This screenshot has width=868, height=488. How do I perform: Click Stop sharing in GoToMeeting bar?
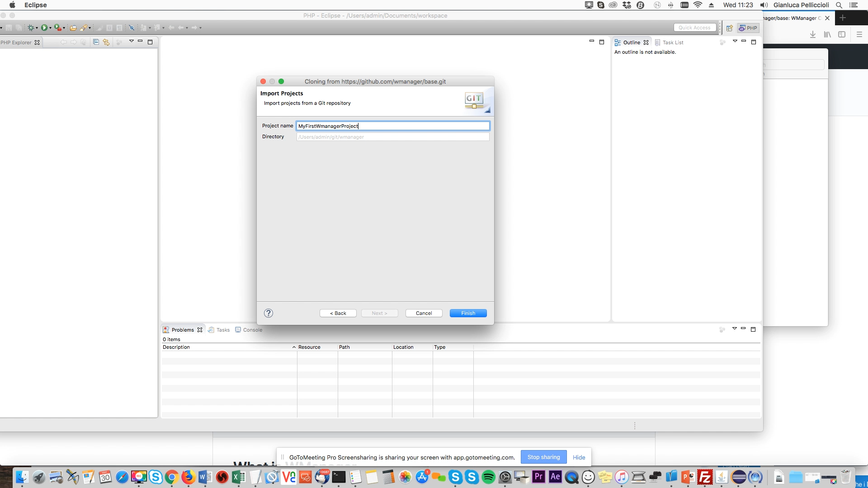pyautogui.click(x=543, y=457)
